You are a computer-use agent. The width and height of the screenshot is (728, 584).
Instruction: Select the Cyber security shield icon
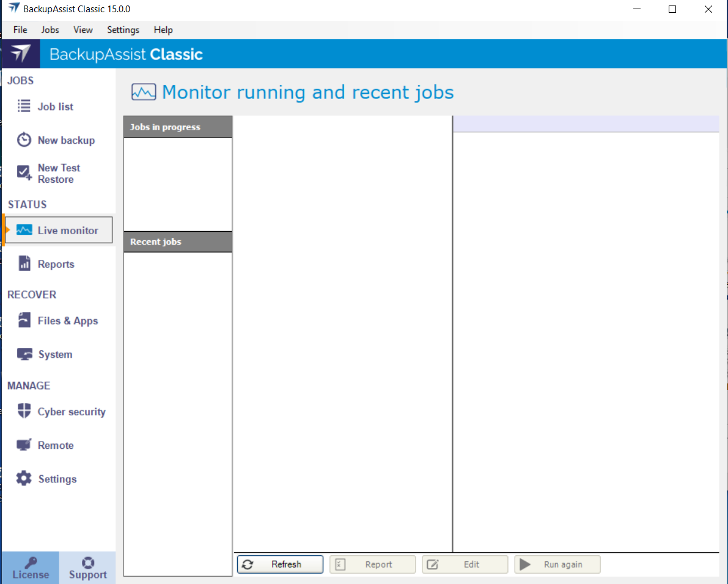(24, 412)
